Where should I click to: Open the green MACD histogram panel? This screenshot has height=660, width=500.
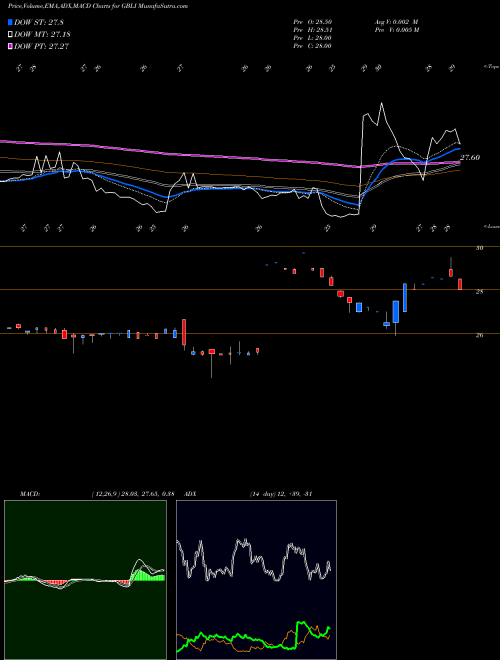pyautogui.click(x=85, y=580)
